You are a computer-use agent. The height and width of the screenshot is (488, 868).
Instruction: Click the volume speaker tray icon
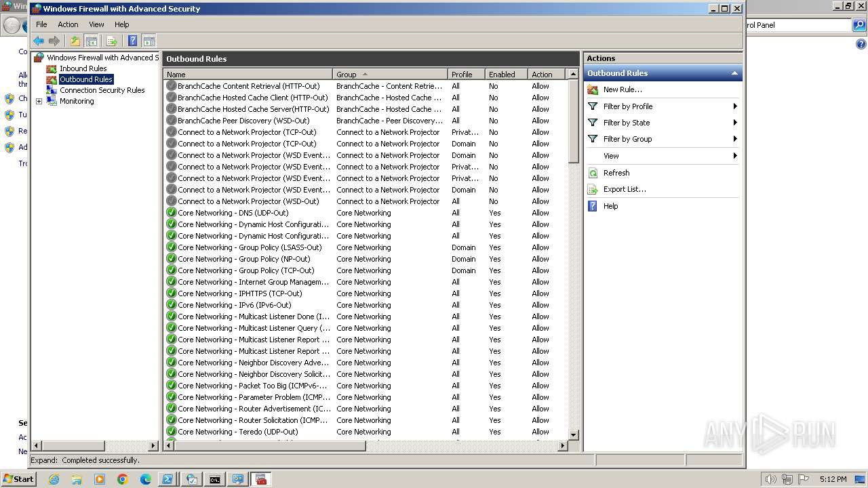(x=770, y=479)
